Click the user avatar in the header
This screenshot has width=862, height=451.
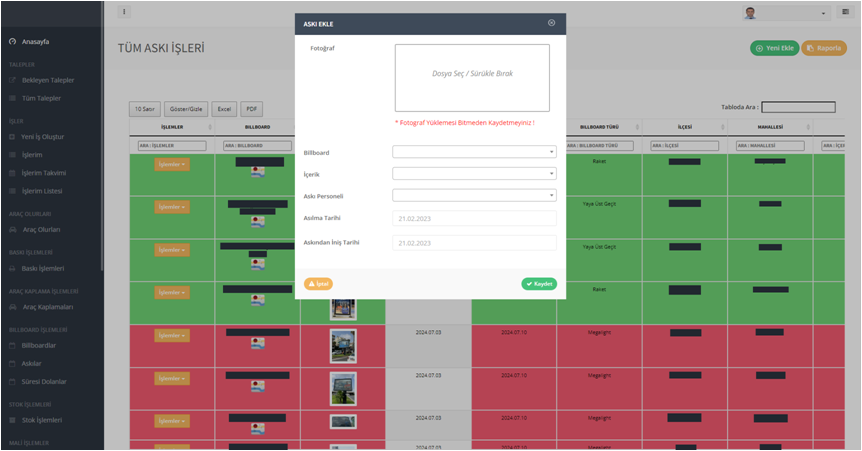click(751, 12)
